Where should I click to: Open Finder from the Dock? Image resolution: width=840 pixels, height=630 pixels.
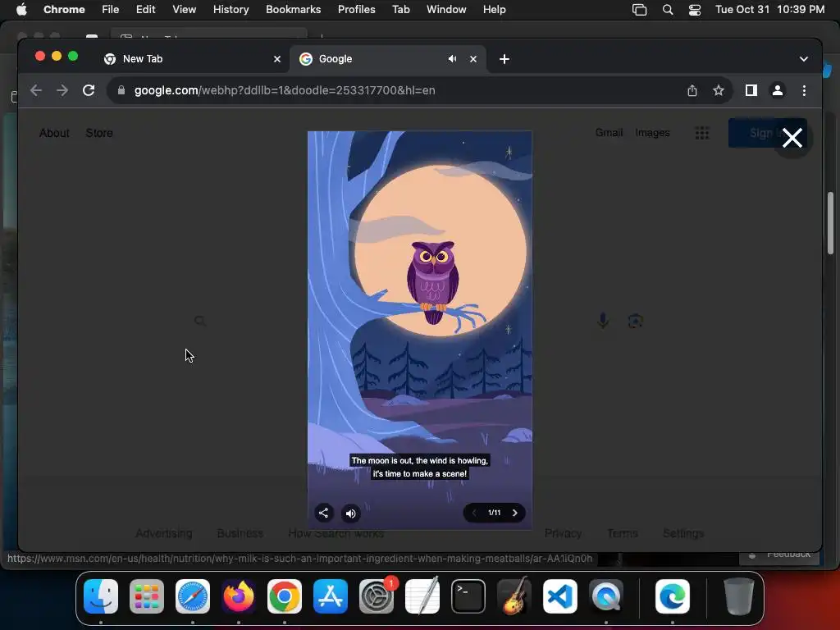pos(101,596)
